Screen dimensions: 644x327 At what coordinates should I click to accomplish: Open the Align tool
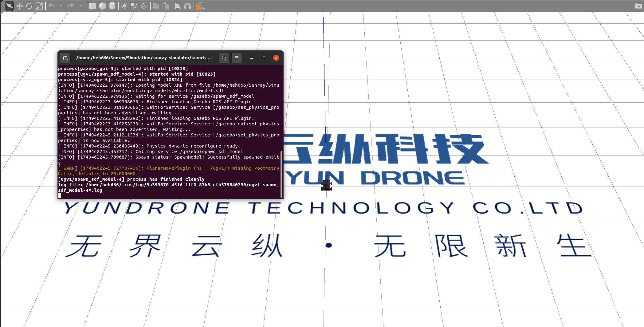coord(178,6)
